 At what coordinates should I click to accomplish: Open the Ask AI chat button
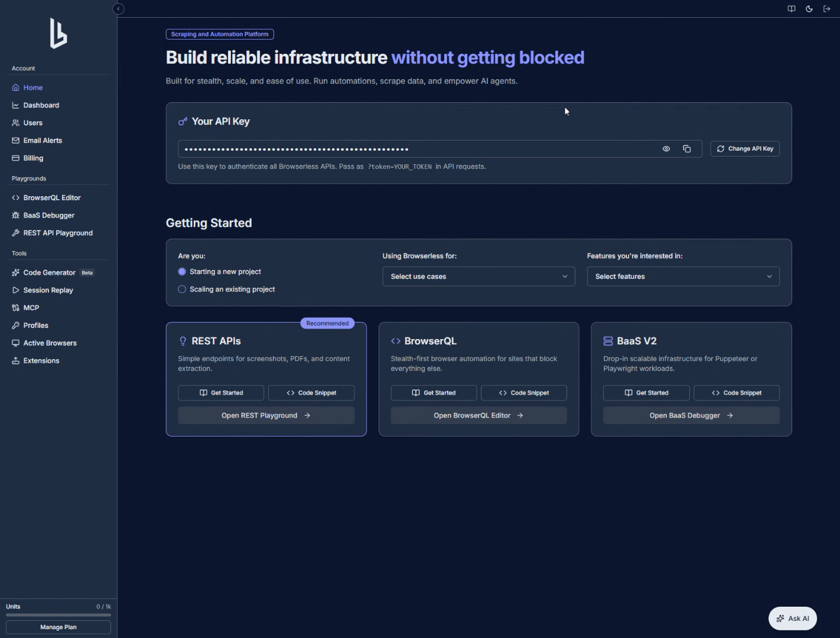click(x=793, y=619)
